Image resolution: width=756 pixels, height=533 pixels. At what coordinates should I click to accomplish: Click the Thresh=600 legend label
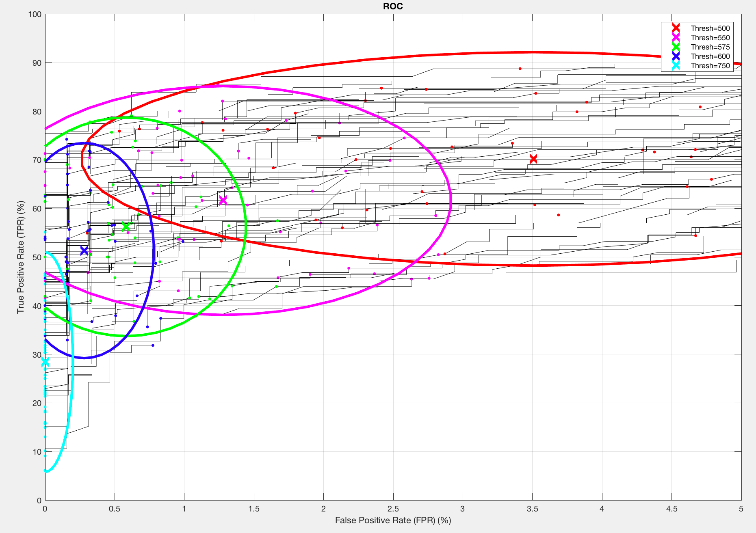pos(710,56)
